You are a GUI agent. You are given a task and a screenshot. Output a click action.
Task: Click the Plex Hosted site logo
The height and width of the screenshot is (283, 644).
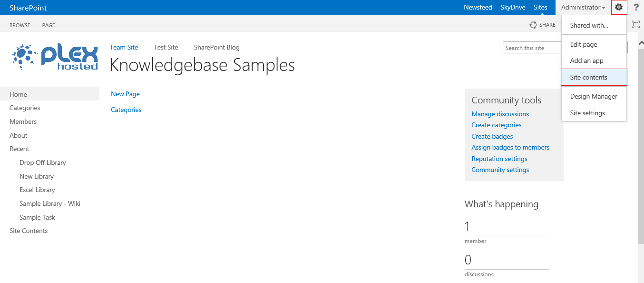(55, 57)
